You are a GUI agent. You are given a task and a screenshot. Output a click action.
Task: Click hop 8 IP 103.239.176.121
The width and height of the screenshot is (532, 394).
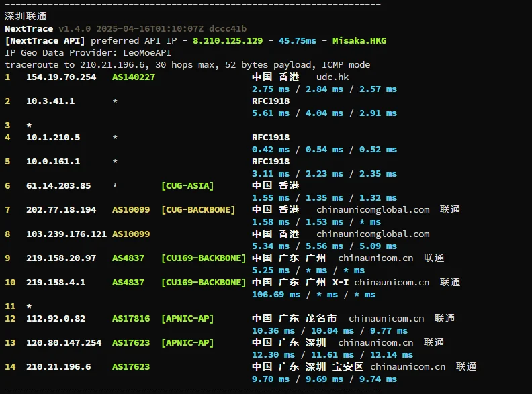66,234
